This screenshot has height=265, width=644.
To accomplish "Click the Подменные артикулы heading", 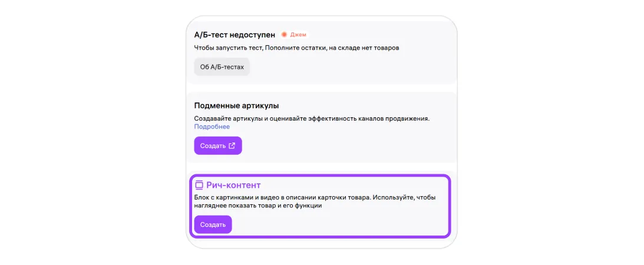I will point(236,105).
